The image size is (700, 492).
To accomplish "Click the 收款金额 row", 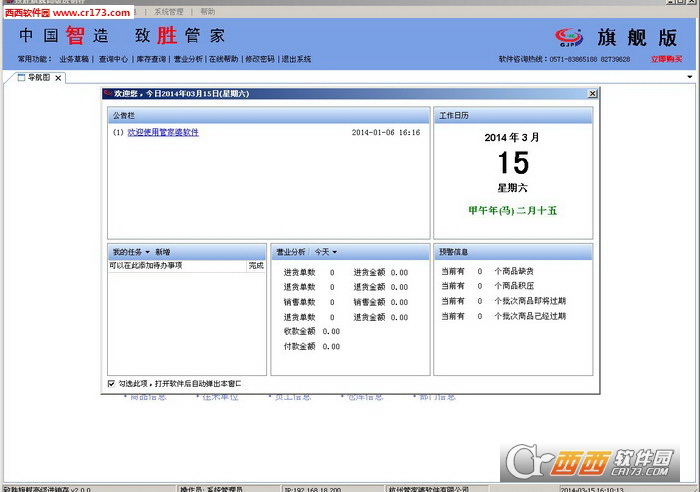I will (312, 331).
